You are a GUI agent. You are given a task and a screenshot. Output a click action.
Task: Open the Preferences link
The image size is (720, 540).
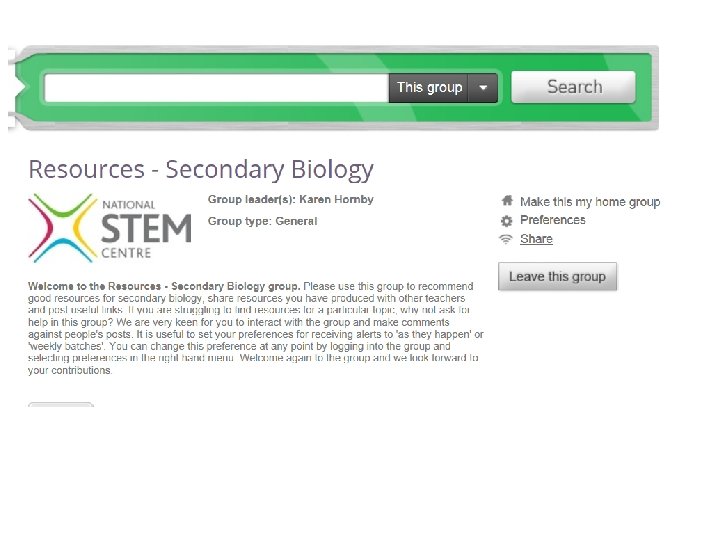(553, 220)
